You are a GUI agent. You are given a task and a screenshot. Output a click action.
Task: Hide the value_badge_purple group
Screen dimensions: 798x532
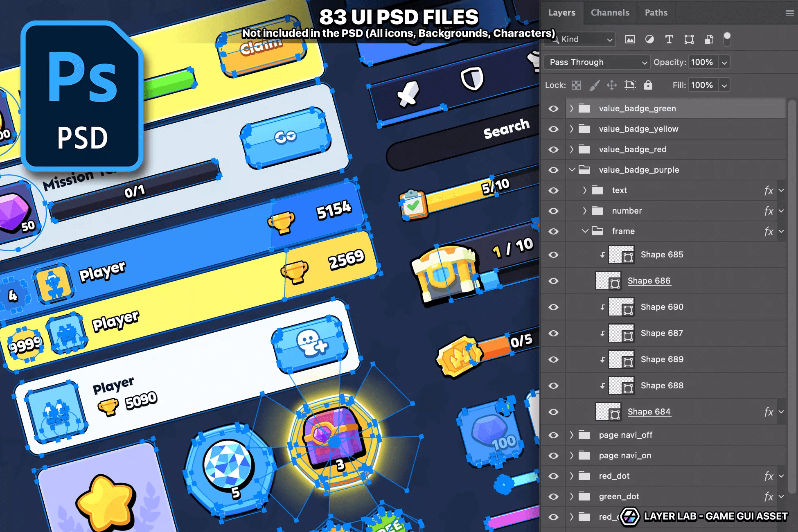[x=553, y=170]
